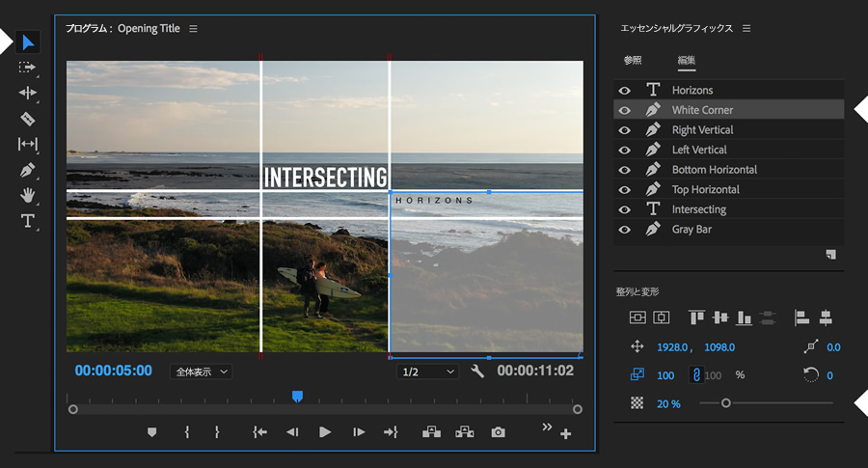Viewport: 868px width, 468px height.
Task: Click the Export Frame camera icon
Action: click(498, 432)
